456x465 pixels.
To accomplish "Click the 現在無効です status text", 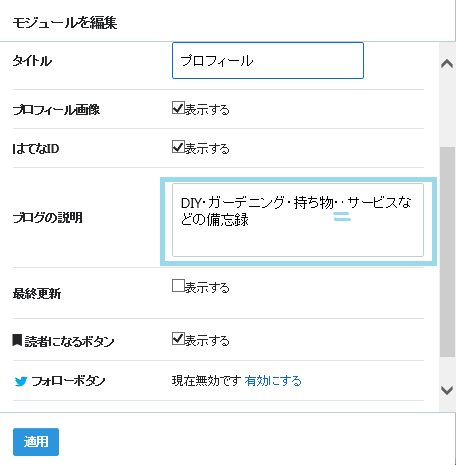I will point(206,381).
